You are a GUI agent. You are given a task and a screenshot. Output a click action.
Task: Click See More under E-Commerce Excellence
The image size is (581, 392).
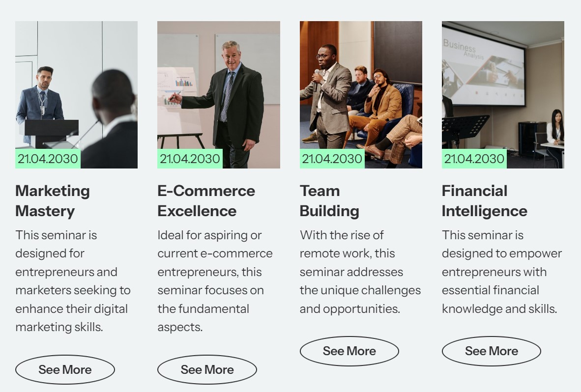[207, 369]
